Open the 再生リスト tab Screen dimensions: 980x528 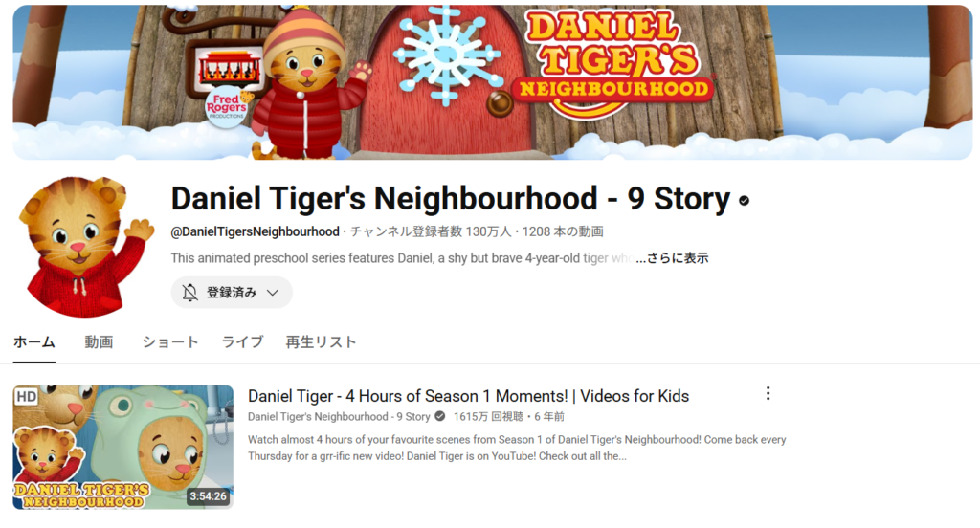click(321, 341)
